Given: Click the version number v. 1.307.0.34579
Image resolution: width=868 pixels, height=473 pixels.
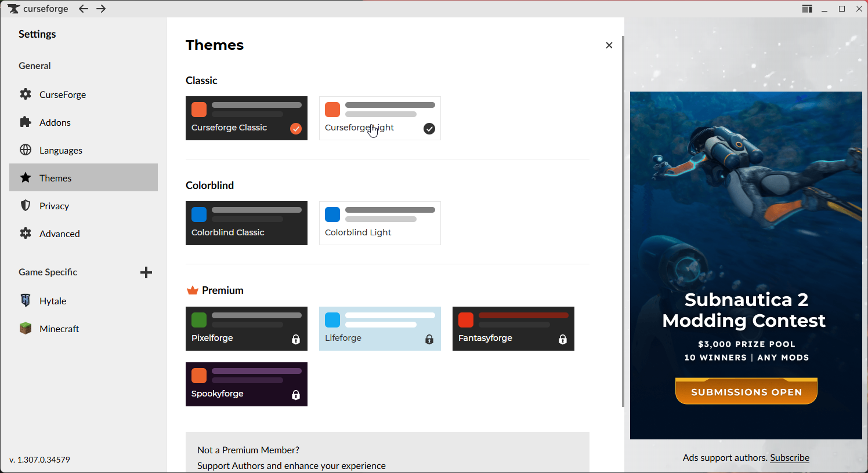Looking at the screenshot, I should 40,460.
